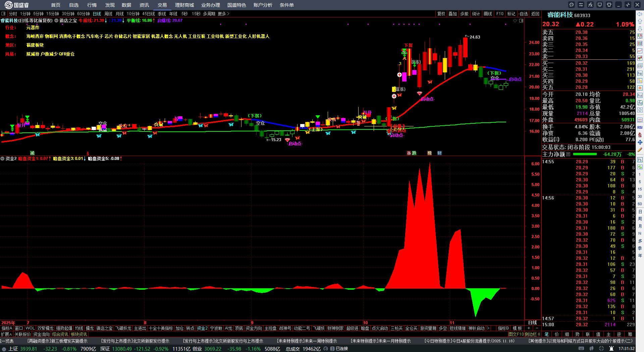The height and width of the screenshot is (352, 644).
Task: Click the keyboard icon in status bar
Action: click(581, 349)
